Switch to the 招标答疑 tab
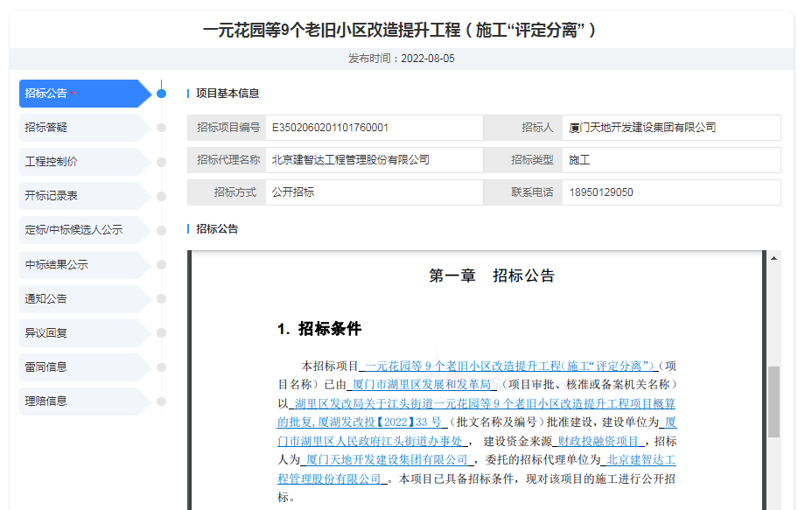This screenshot has height=510, width=812. pyautogui.click(x=79, y=128)
